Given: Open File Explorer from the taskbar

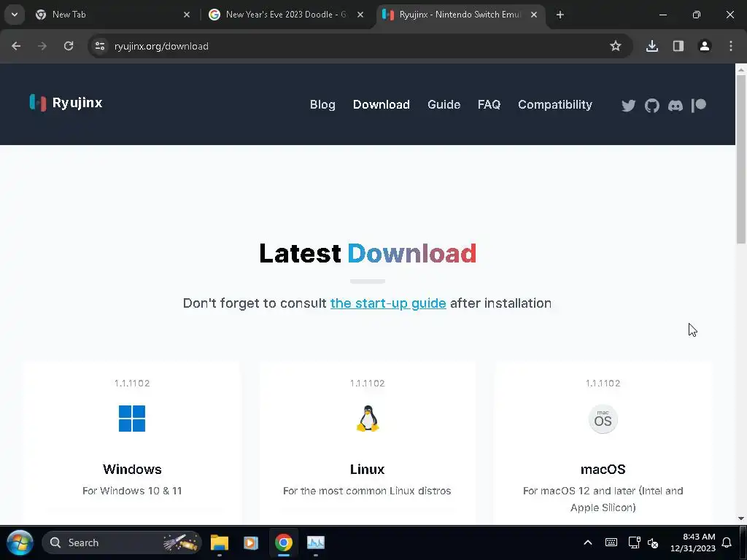Looking at the screenshot, I should 220,542.
